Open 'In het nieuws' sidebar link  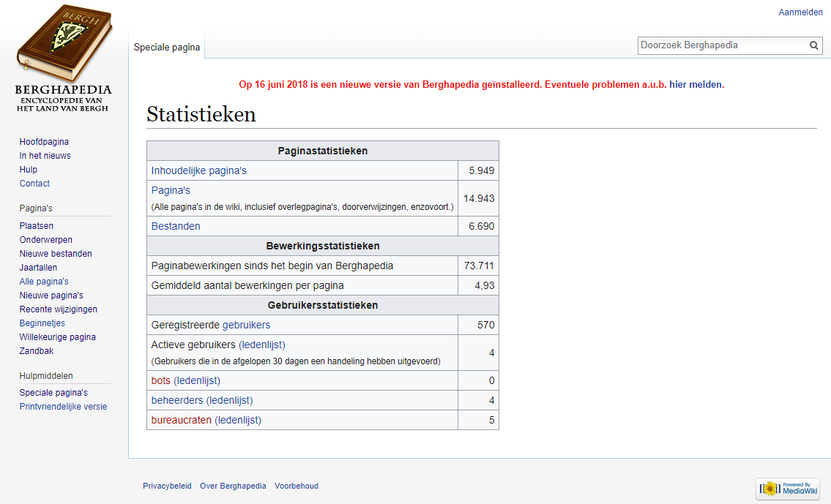tap(45, 156)
